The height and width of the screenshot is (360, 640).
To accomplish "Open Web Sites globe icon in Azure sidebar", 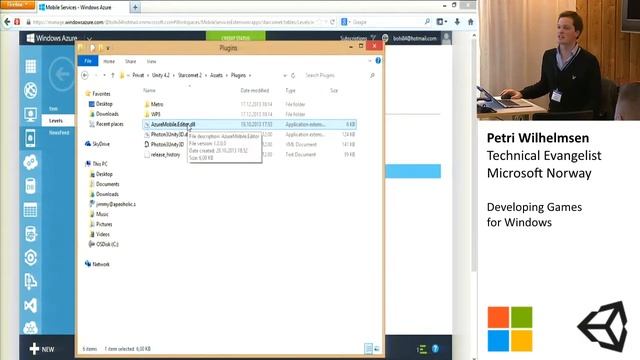I will point(31,90).
